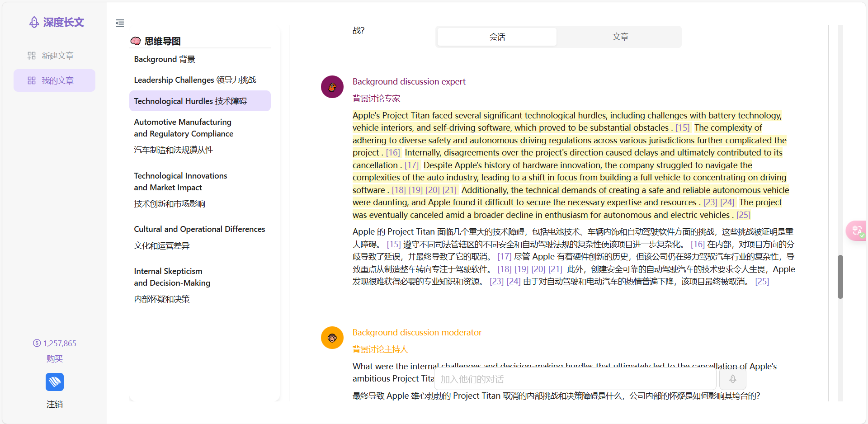This screenshot has height=424, width=868.
Task: Open citation [23] in the English paragraph
Action: tap(710, 203)
